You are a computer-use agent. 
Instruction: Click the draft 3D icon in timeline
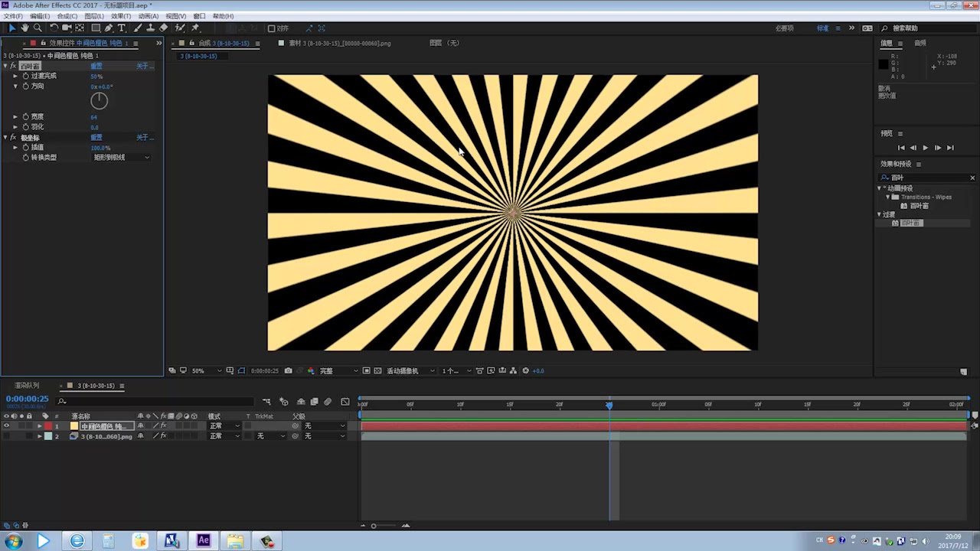pos(284,402)
